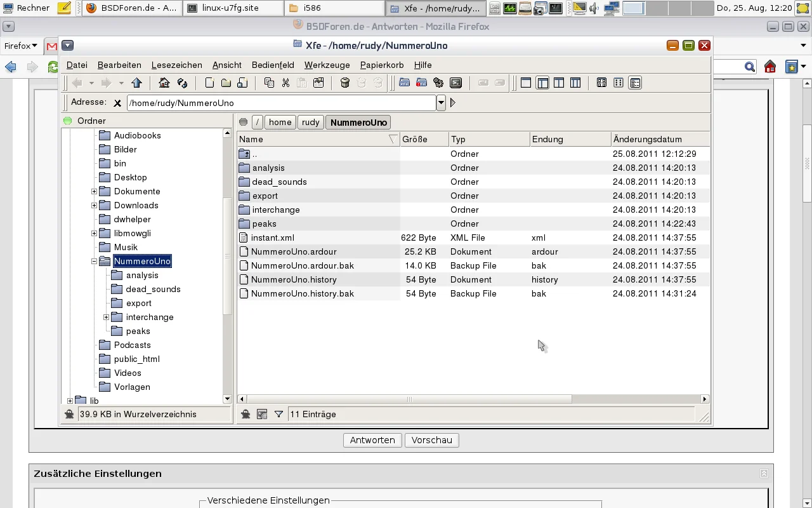Click the filter funnel icon in status bar
Viewport: 812px width, 508px height.
[278, 415]
